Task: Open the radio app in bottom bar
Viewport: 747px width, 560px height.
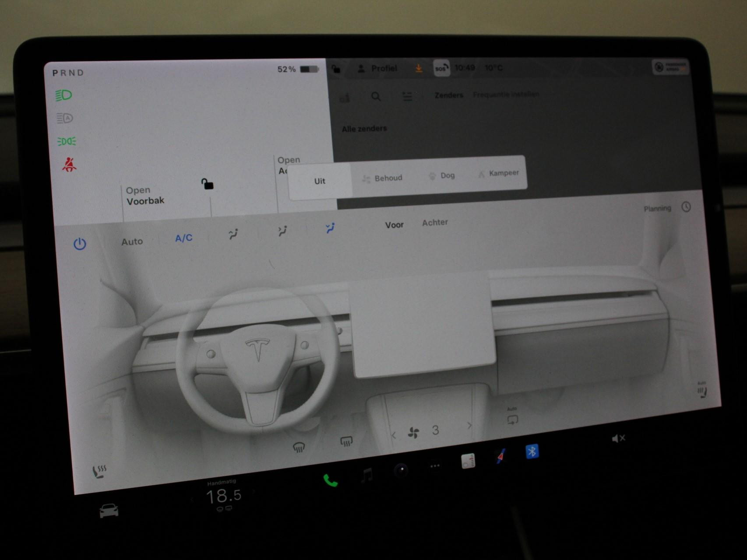Action: coord(468,461)
